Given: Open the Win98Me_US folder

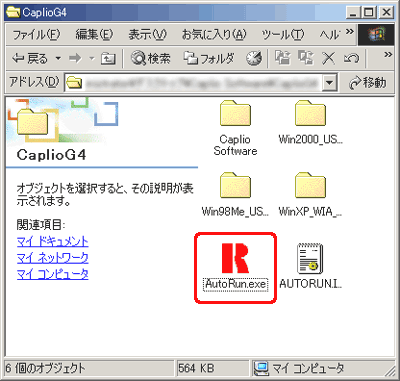Looking at the screenshot, I should tap(235, 195).
